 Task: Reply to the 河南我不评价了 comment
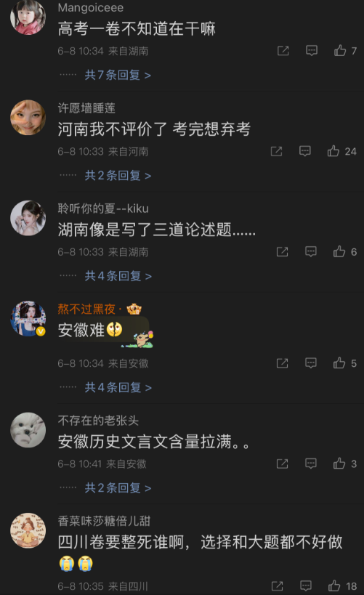click(x=305, y=151)
